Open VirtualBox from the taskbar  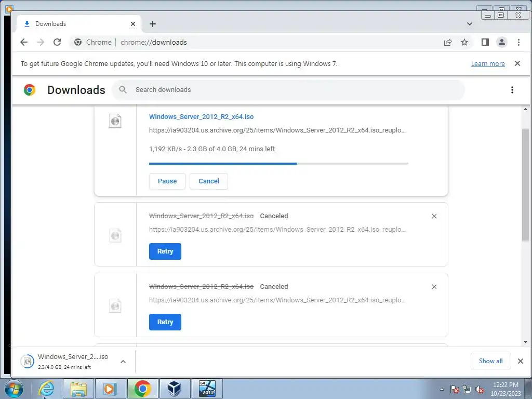coord(175,389)
